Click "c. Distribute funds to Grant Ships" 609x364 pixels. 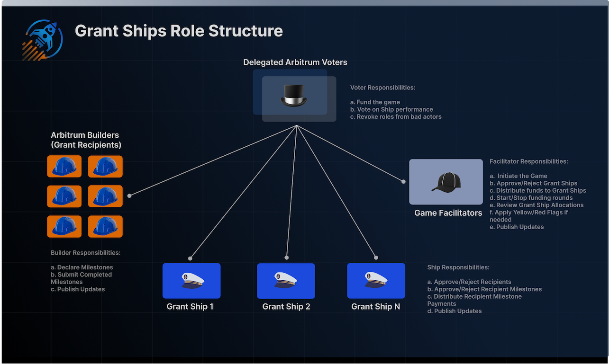click(x=538, y=190)
